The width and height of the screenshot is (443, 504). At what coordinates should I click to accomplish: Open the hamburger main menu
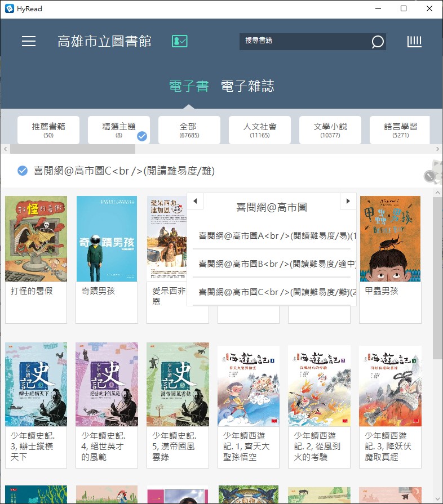[x=29, y=42]
